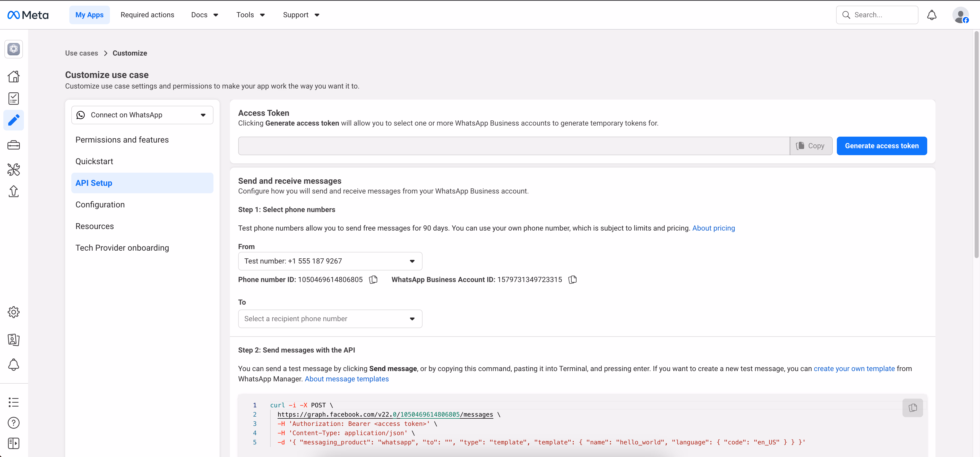Open the From test number dropdown

pos(330,261)
